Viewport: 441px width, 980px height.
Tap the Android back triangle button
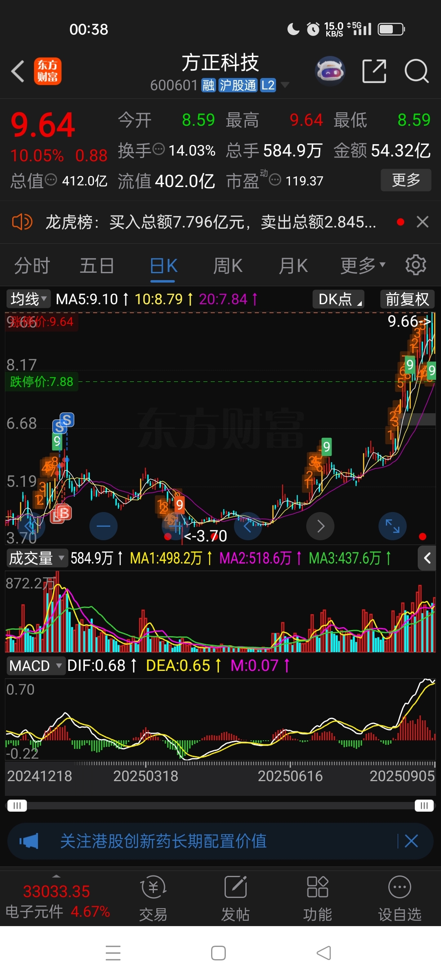[324, 953]
